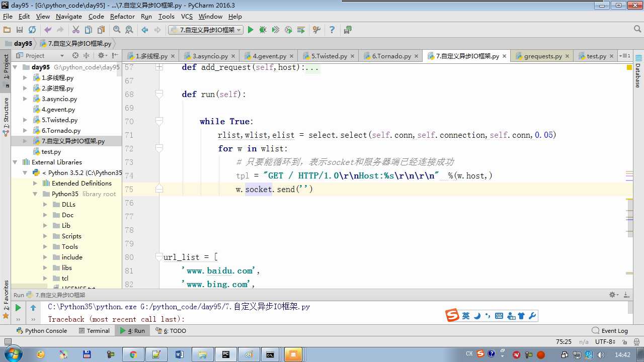Open Project panel gear options dropdown

click(102, 55)
